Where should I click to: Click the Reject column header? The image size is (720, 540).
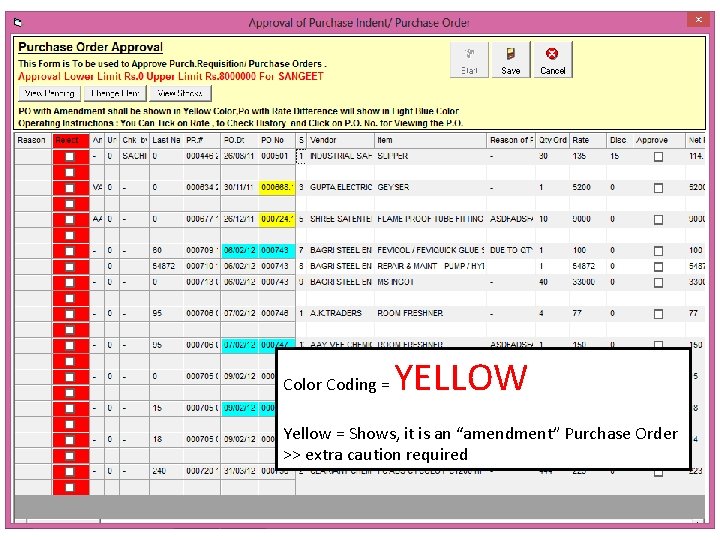point(71,140)
